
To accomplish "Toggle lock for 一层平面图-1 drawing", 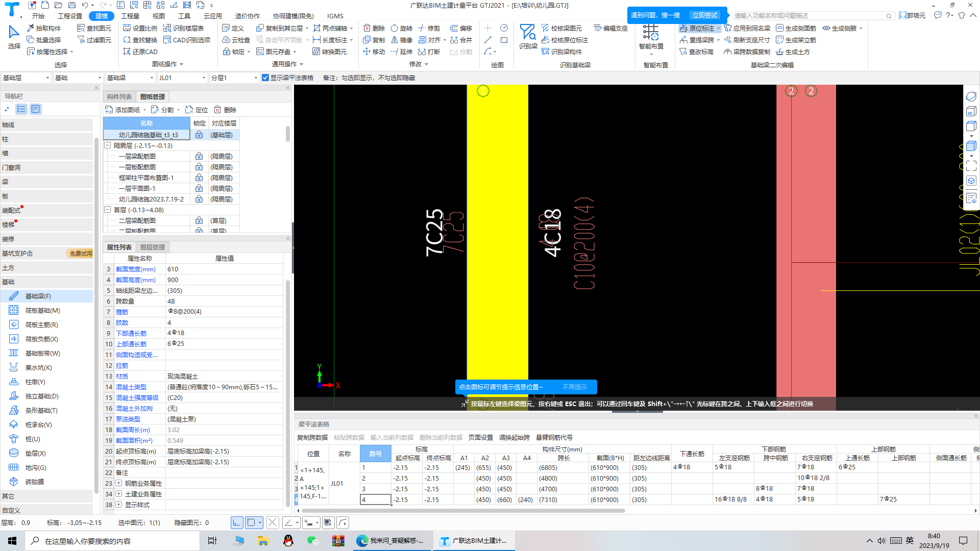I will 199,188.
